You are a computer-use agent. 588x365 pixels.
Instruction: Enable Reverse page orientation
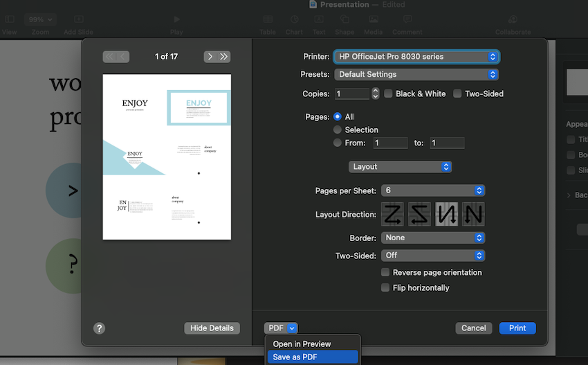pos(385,272)
